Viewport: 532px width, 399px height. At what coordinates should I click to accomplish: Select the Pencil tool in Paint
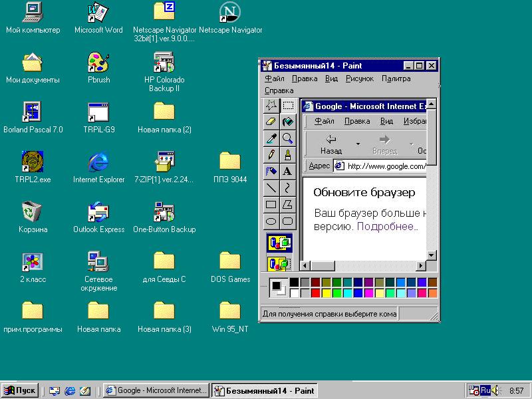click(x=271, y=155)
